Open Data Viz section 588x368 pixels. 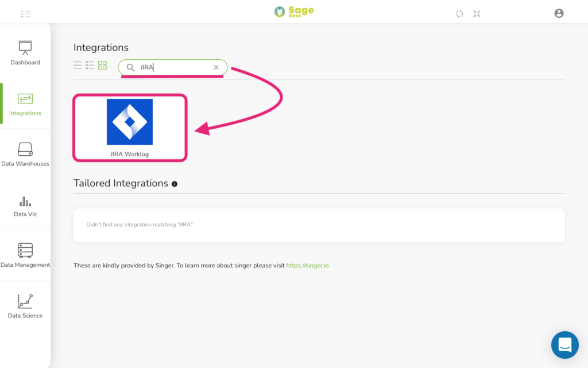tap(25, 206)
